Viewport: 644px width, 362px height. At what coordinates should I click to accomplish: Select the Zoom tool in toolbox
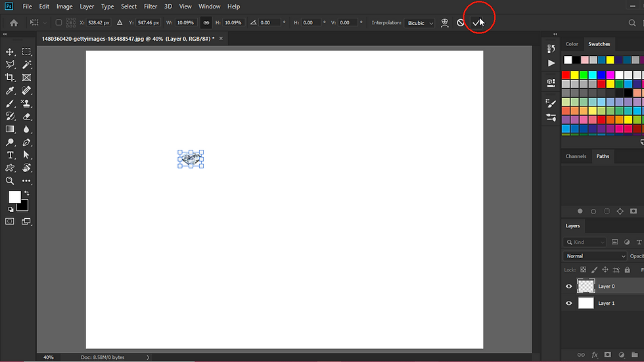pos(10,181)
